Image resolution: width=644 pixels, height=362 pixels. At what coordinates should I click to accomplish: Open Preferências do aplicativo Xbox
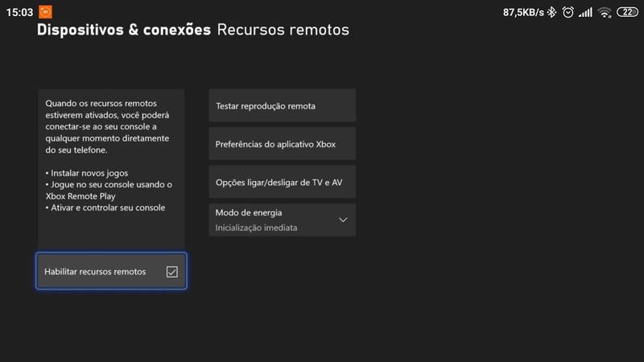283,144
